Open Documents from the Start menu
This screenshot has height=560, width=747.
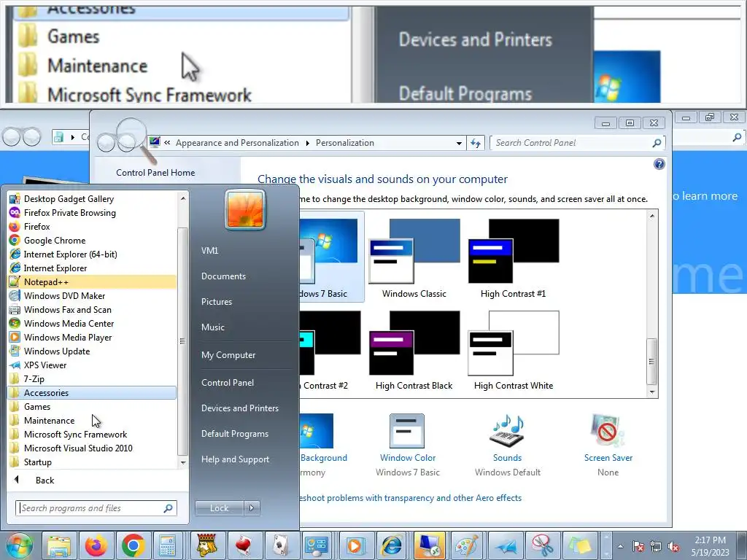[223, 276]
